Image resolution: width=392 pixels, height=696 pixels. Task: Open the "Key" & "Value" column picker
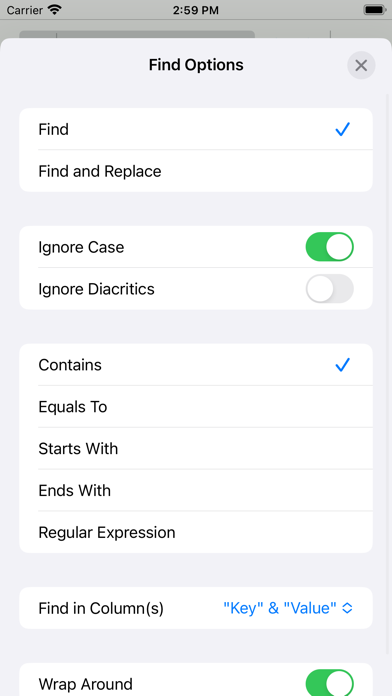[288, 608]
